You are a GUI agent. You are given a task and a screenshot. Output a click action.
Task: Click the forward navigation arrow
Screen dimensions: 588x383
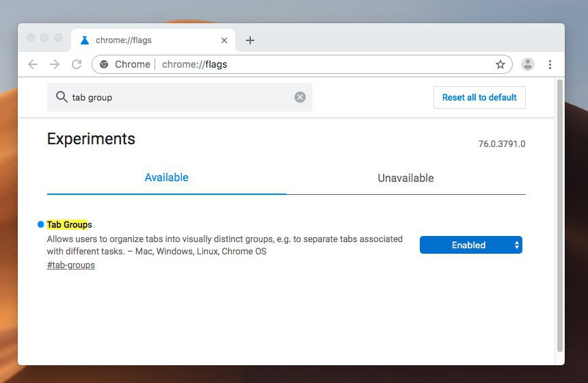pyautogui.click(x=55, y=64)
